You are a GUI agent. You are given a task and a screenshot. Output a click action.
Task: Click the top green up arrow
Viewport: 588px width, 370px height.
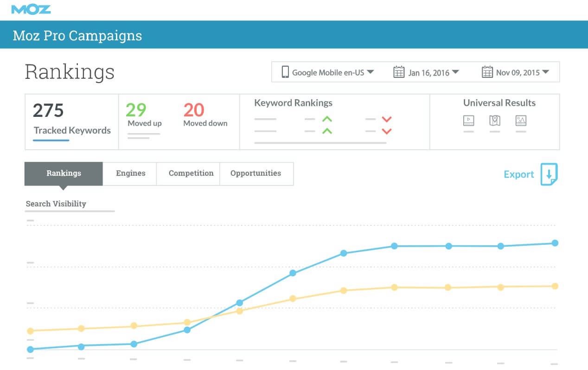(x=327, y=120)
